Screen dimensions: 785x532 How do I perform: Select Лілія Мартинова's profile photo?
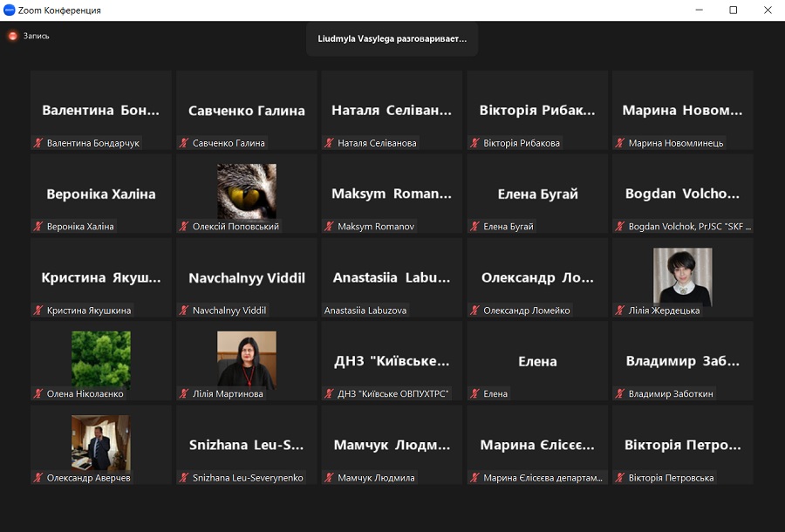246,360
